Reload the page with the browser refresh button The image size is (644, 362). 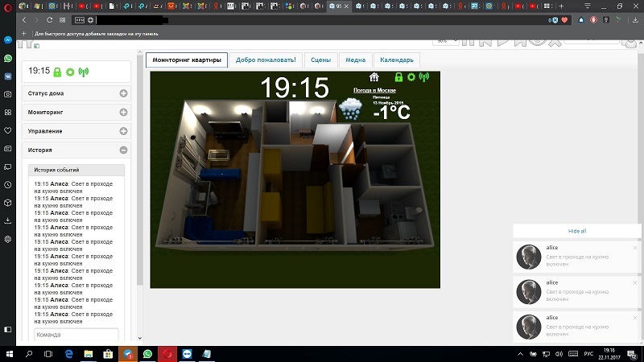click(x=51, y=19)
